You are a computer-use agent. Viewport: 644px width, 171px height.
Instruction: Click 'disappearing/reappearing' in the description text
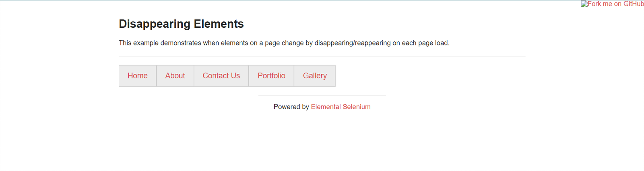(353, 43)
